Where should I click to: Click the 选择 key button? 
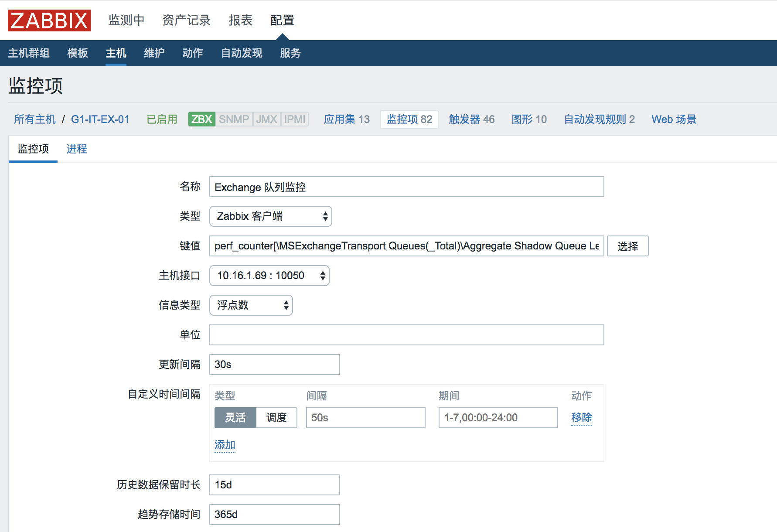point(628,246)
